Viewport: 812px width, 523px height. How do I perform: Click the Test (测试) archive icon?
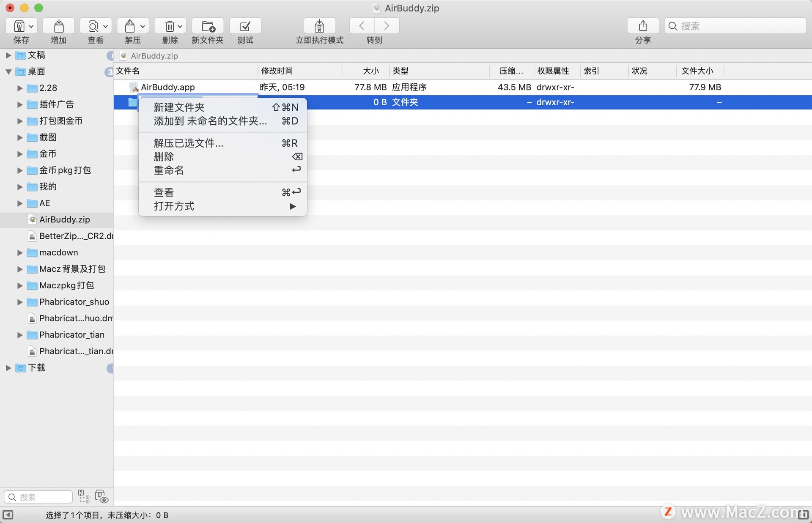point(245,26)
